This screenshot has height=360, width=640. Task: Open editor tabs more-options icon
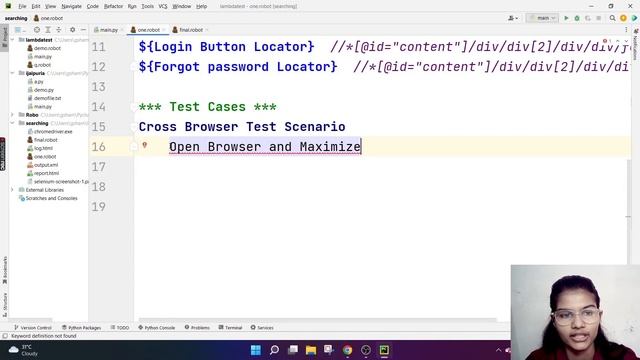(626, 30)
